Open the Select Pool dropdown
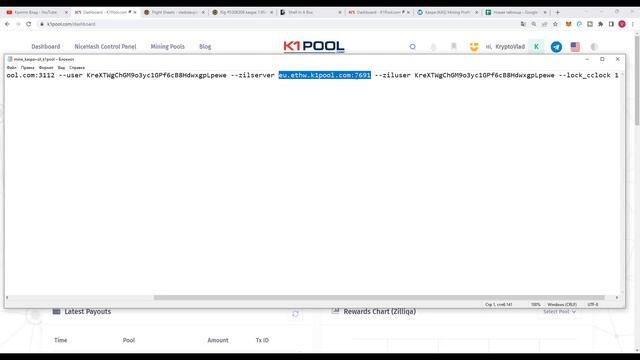The width and height of the screenshot is (640, 360). [560, 311]
